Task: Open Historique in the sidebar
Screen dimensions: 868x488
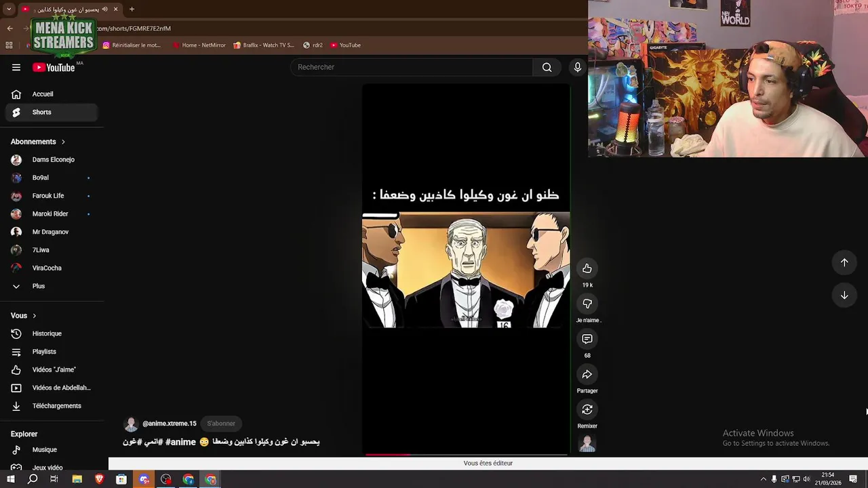Action: point(52,333)
